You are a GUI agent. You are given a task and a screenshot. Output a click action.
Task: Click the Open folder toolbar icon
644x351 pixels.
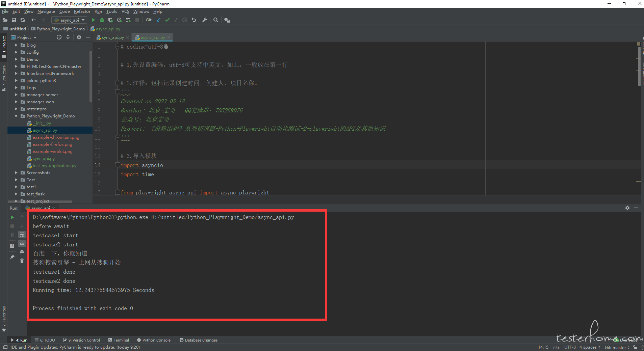click(x=5, y=20)
